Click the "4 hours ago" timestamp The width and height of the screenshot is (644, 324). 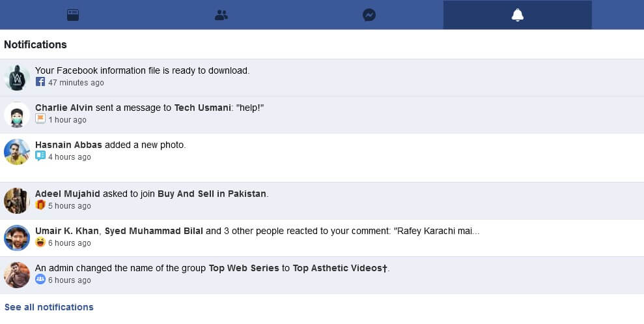70,157
